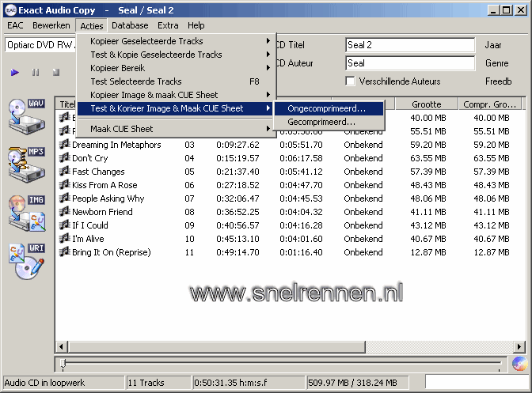Image resolution: width=532 pixels, height=393 pixels.
Task: Select track Bring It On (Reprise)
Action: pos(112,252)
